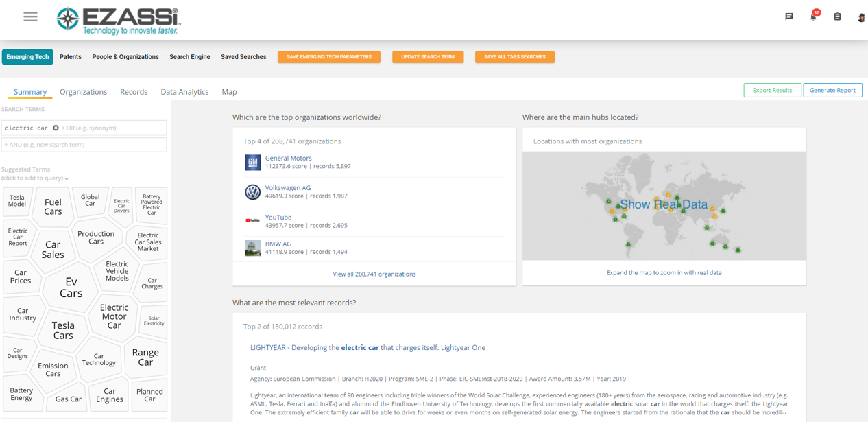Remove the "electric car" search term

56,128
